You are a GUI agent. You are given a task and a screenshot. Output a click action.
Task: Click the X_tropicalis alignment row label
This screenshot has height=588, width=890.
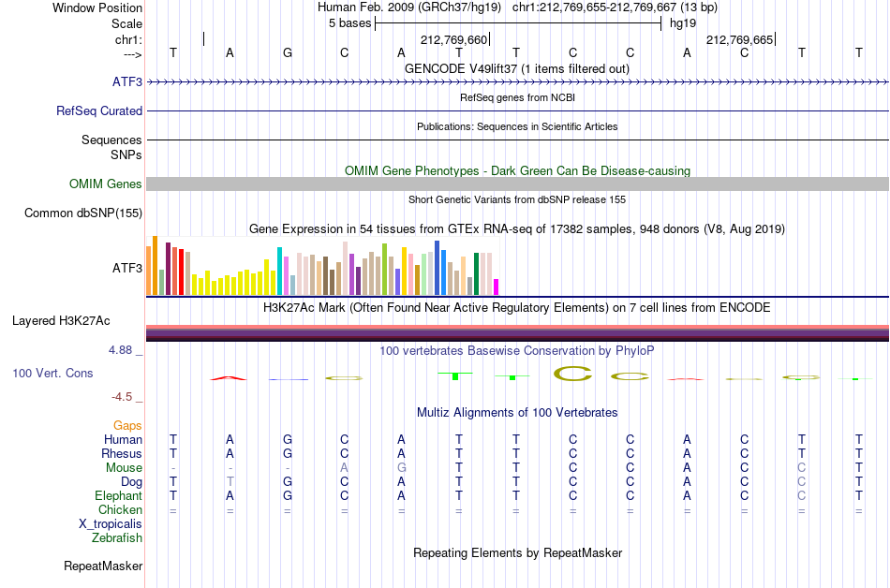pos(111,523)
